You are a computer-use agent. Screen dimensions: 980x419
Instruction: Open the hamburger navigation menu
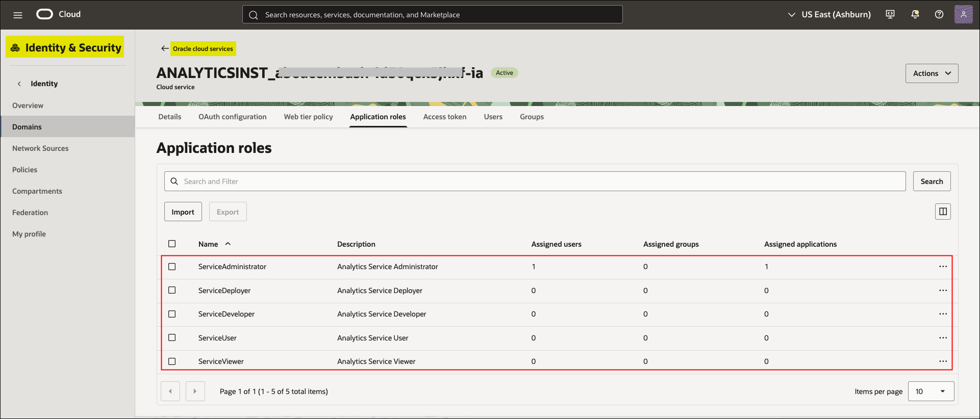(18, 15)
